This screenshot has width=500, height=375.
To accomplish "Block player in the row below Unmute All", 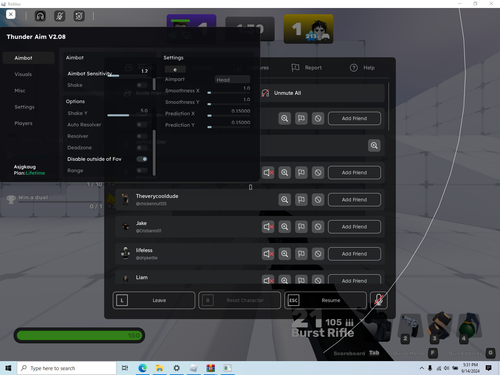I will click(318, 118).
